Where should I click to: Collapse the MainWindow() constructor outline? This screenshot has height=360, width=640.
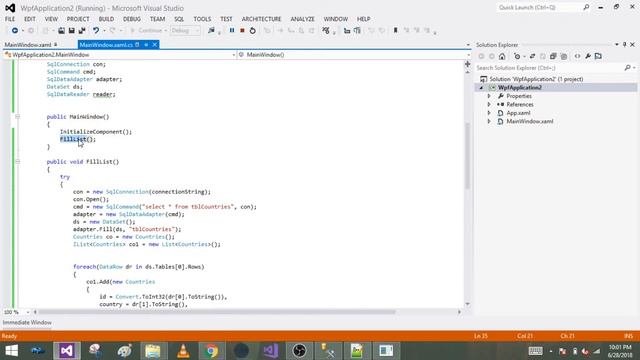click(x=17, y=117)
